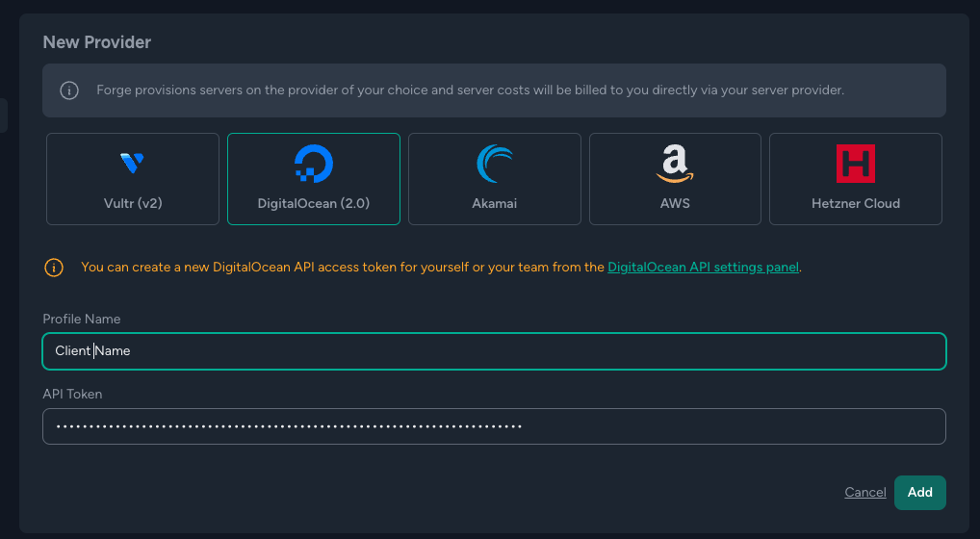Click the Profile Name field label
Viewport: 980px width, 539px height.
(x=81, y=320)
